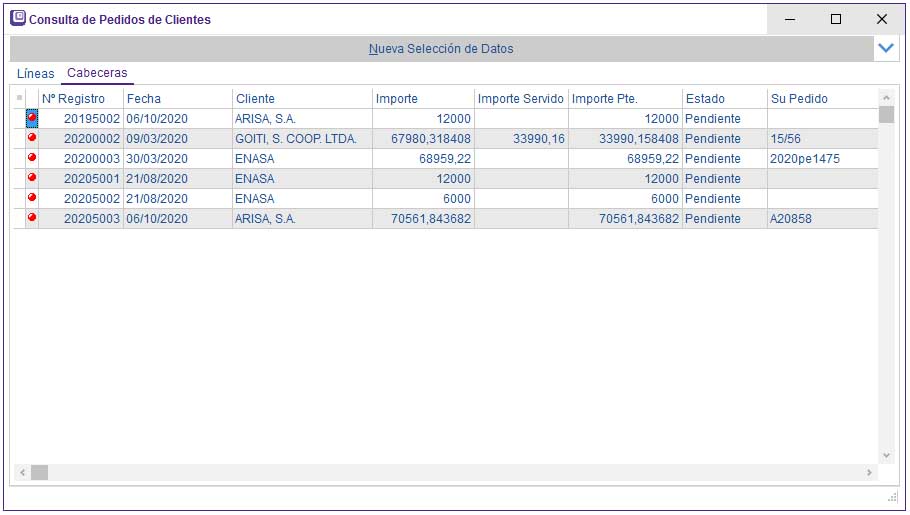Click red status dot for order 20205001
The image size is (910, 515).
pos(32,178)
